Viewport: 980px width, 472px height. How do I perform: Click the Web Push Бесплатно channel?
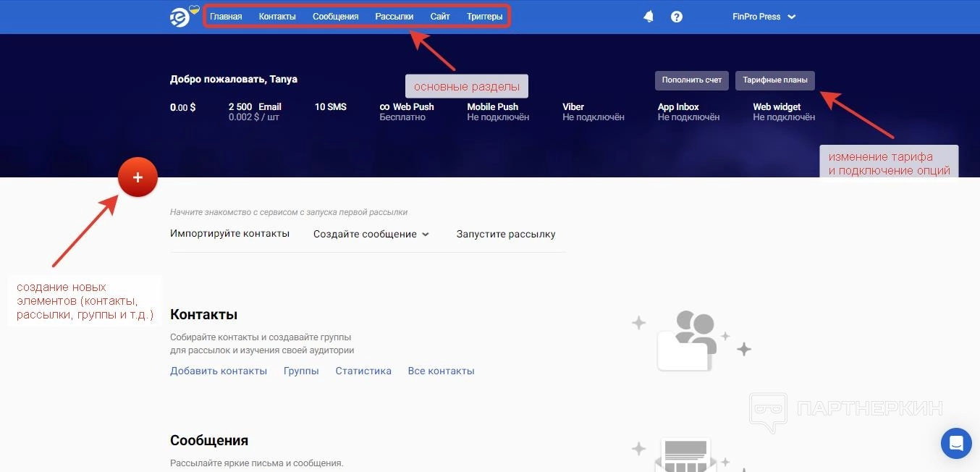(407, 111)
